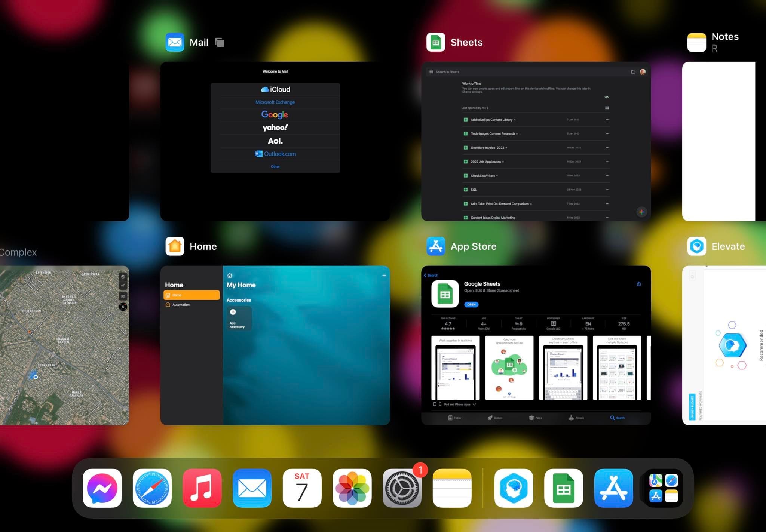The height and width of the screenshot is (532, 766).
Task: Select Automation in the Home sidebar
Action: click(x=181, y=304)
